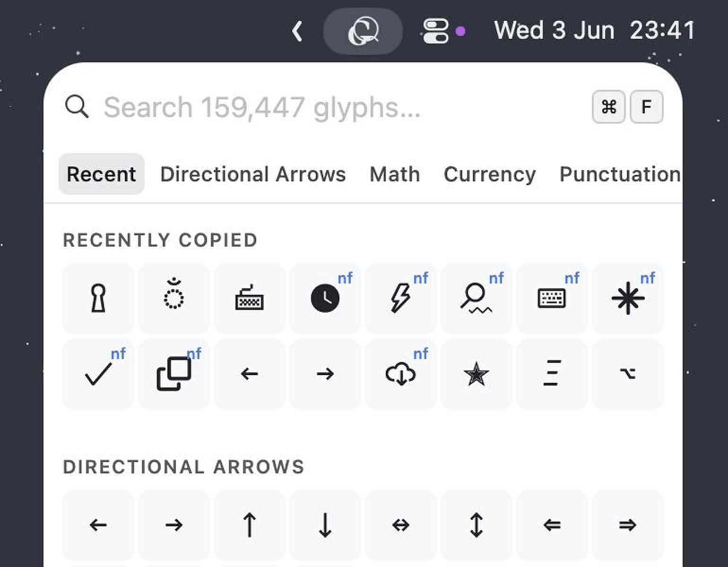Click the lightning bolt nf glyph
The width and height of the screenshot is (728, 567).
point(401,298)
